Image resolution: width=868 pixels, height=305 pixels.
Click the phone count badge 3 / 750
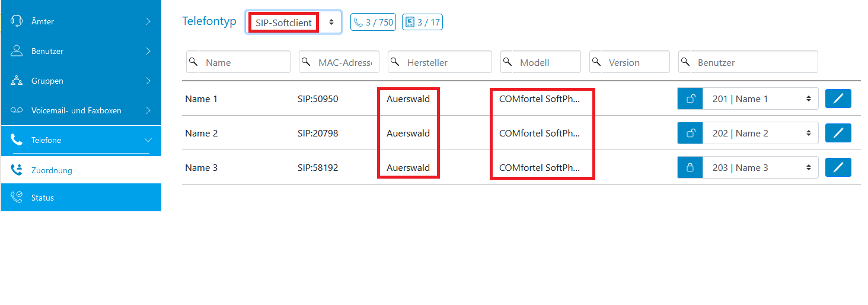(x=373, y=23)
